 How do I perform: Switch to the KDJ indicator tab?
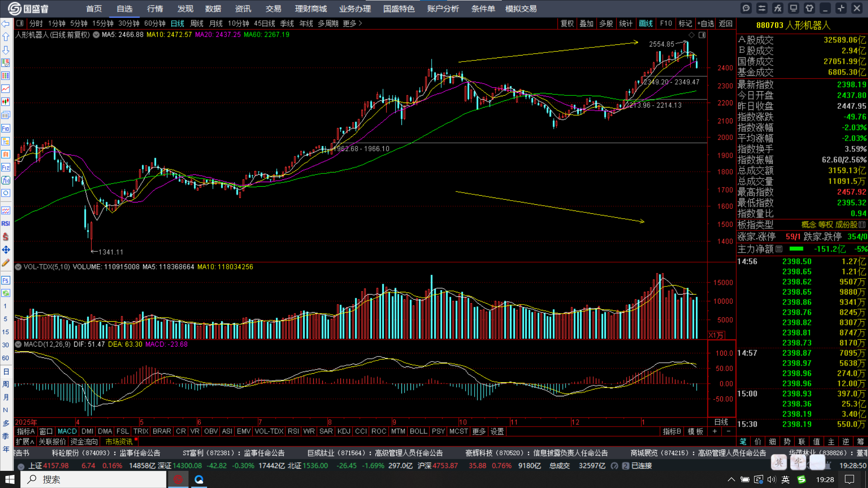[x=344, y=432]
